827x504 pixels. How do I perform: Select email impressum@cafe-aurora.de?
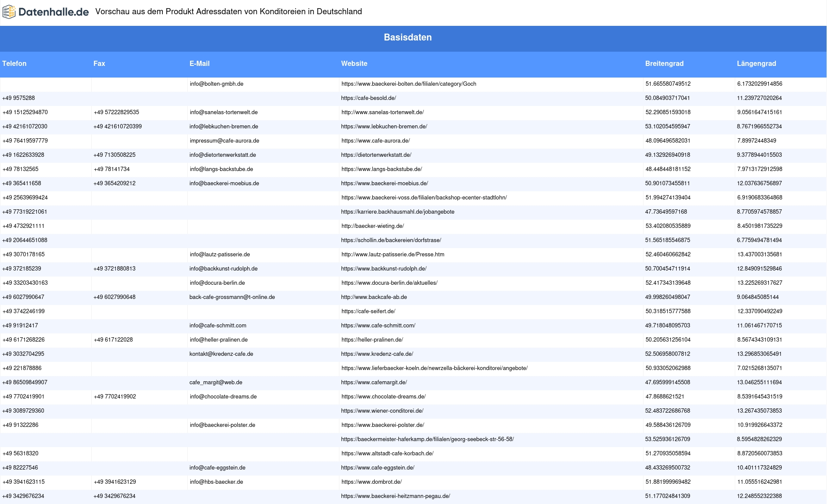[x=224, y=141]
